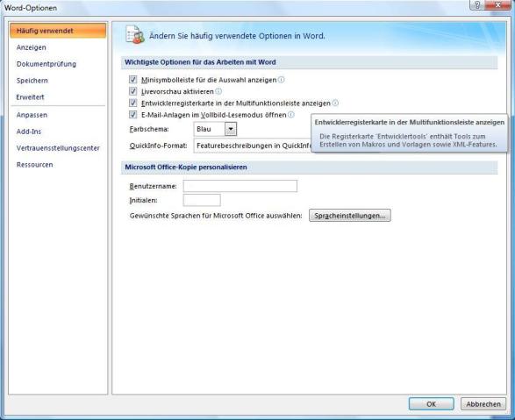The height and width of the screenshot is (420, 515).
Task: Go to the Add-Ins category
Action: click(29, 132)
